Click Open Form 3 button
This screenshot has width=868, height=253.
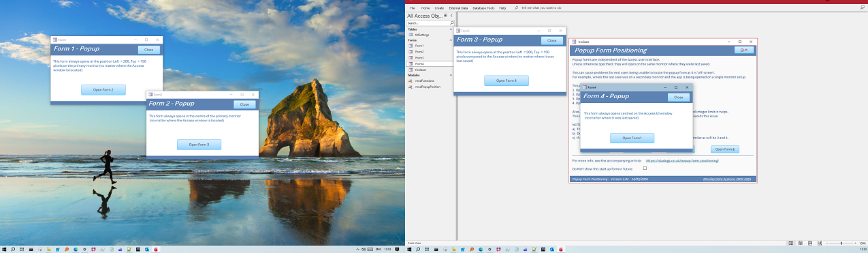pyautogui.click(x=199, y=144)
